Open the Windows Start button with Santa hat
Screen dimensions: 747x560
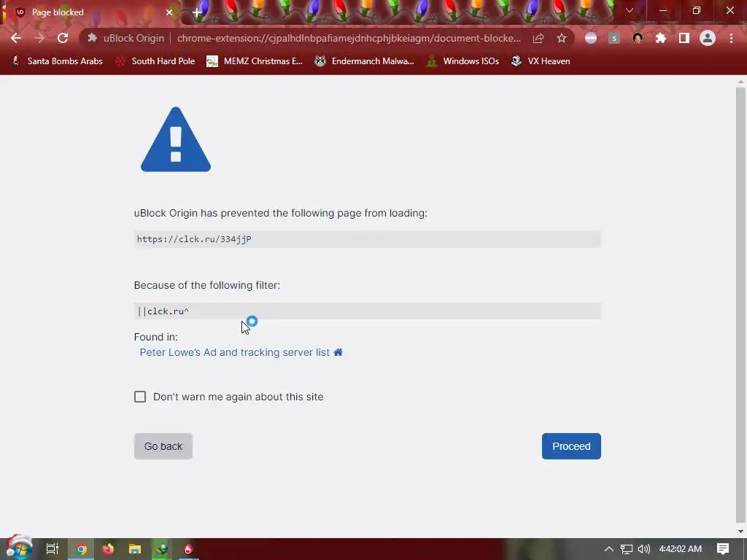[x=18, y=548]
